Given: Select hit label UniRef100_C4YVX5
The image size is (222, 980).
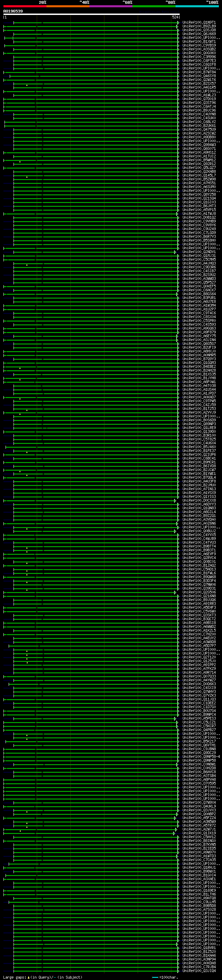Looking at the screenshot, I should tap(199, 535).
